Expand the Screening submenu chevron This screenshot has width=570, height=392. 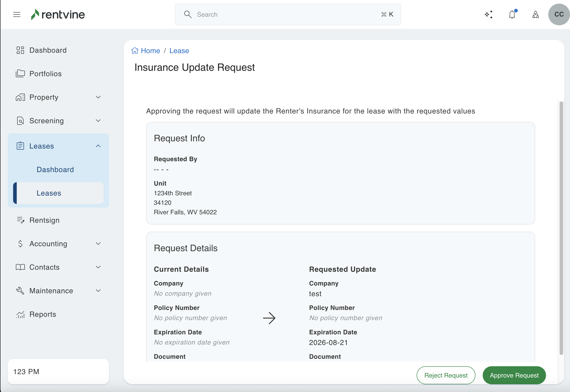pyautogui.click(x=98, y=120)
